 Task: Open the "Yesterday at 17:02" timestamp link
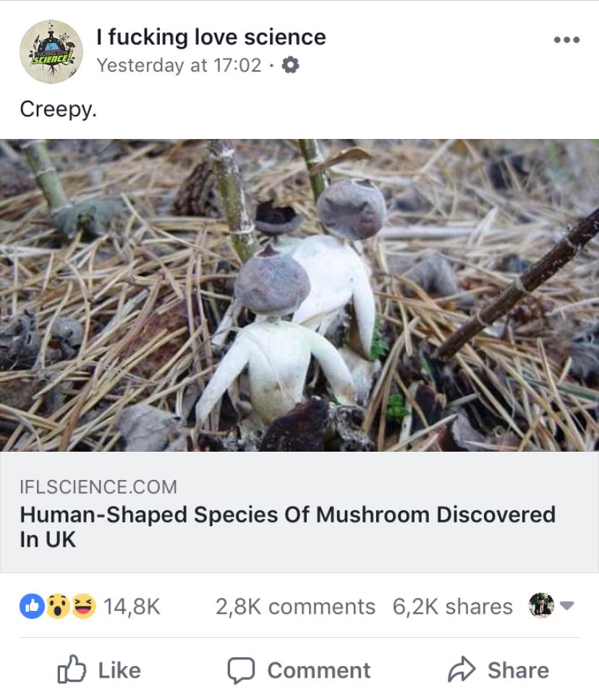179,65
